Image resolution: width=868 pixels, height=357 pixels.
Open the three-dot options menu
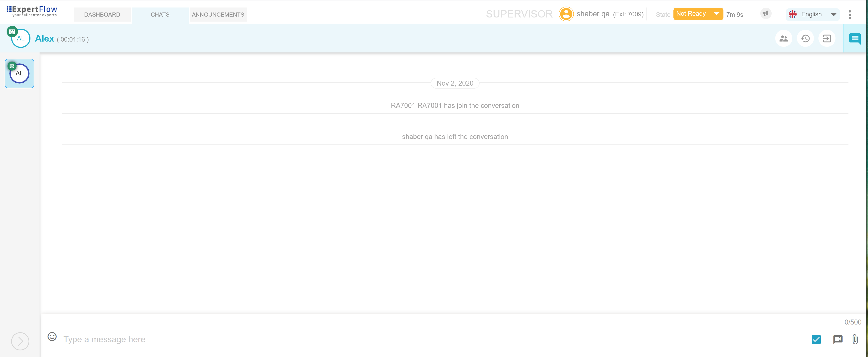[x=849, y=15]
